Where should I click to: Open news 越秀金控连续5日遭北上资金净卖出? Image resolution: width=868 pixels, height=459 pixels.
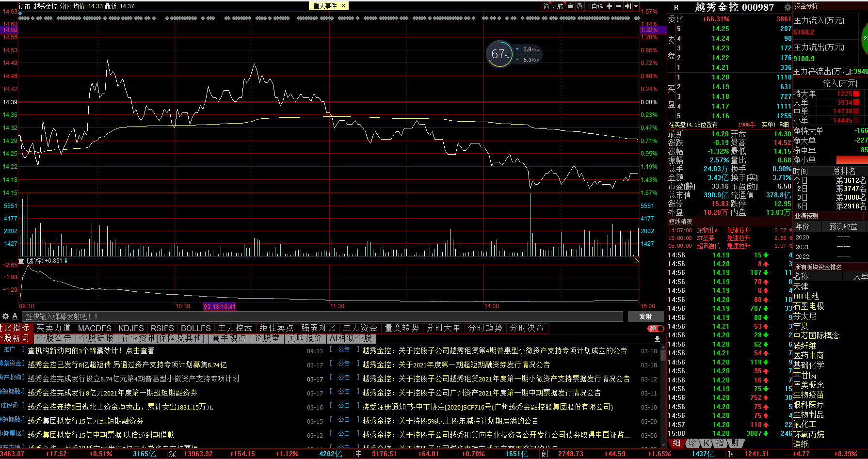pos(120,407)
